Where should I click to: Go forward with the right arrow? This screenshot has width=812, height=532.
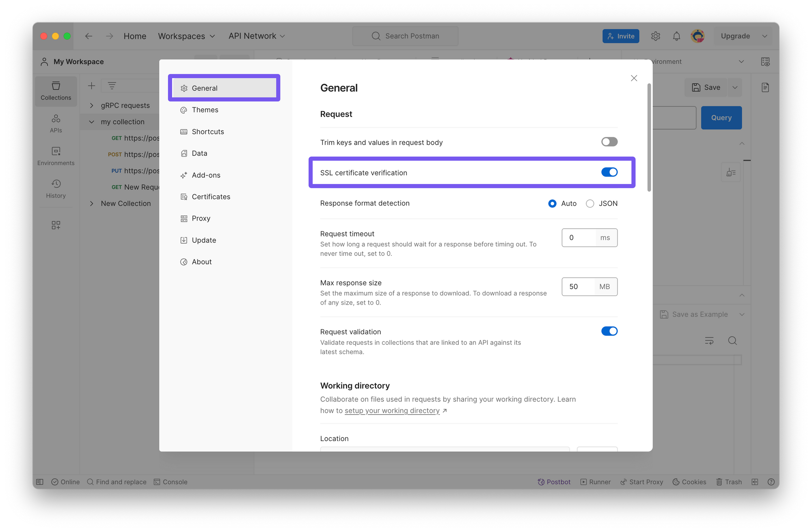click(110, 36)
